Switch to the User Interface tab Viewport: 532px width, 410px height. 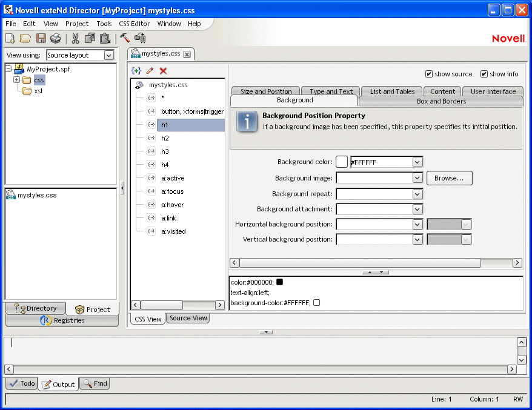(x=493, y=91)
